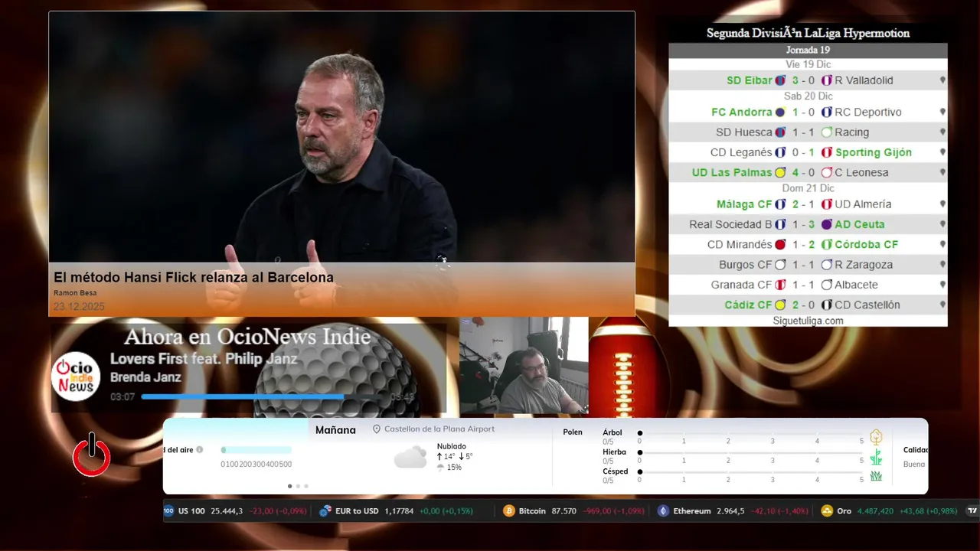Open the location pin in the CD Leganés match row

[x=942, y=152]
